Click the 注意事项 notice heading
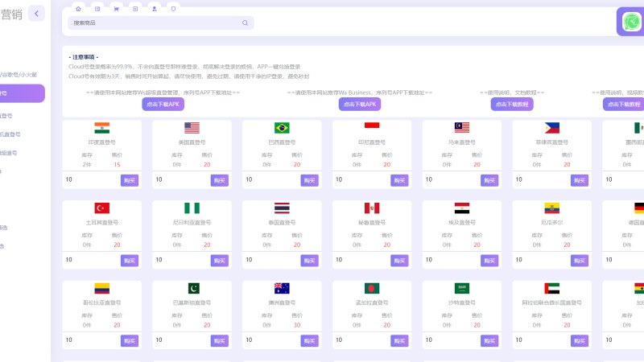This screenshot has width=644, height=362. (84, 57)
